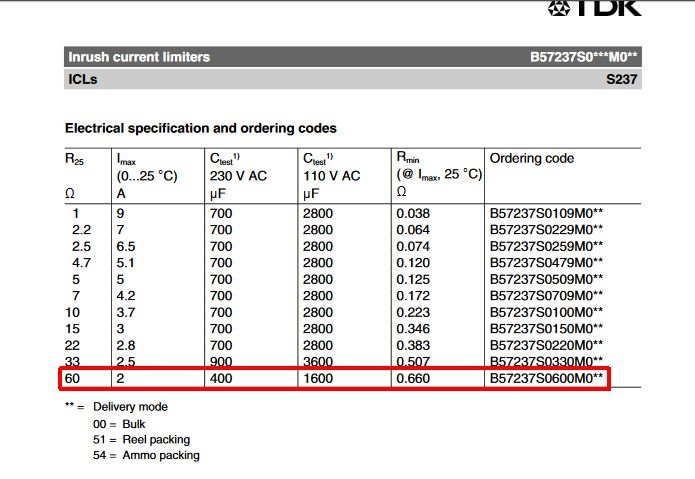Click 'Electrical specification and ordering codes' heading
Viewport: 695px width, 479px height.
pos(200,128)
